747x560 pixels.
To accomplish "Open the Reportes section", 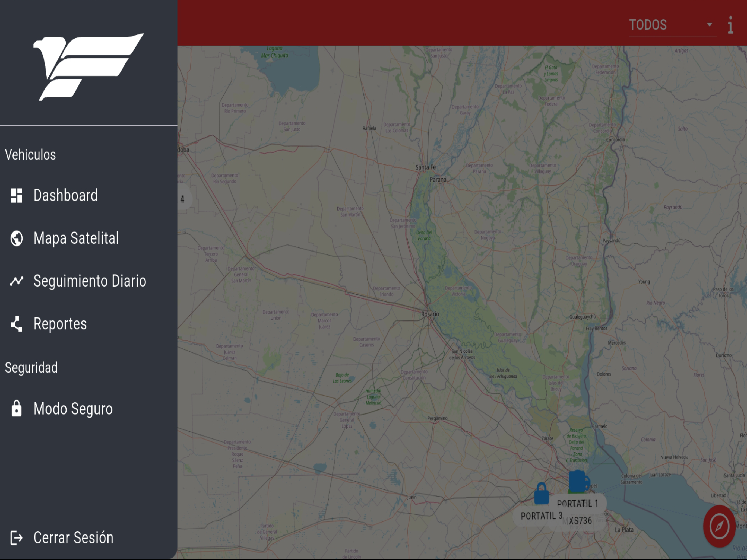I will tap(88, 324).
